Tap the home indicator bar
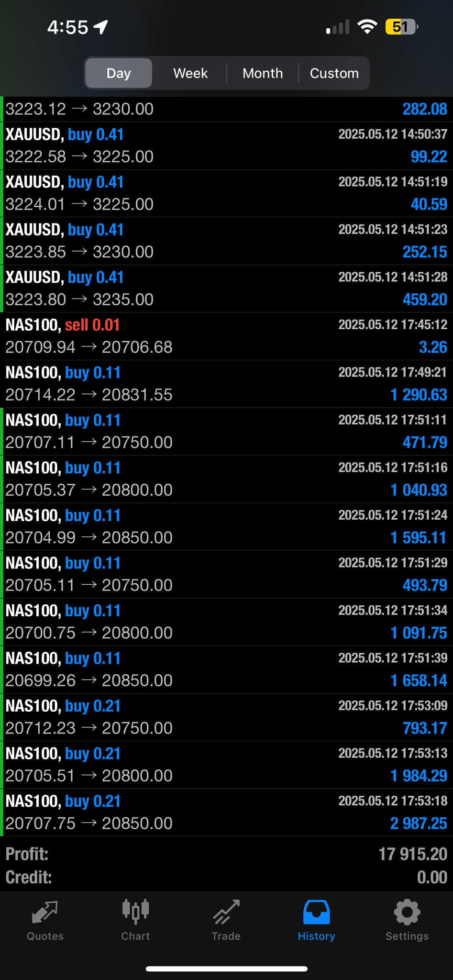 pos(226,969)
